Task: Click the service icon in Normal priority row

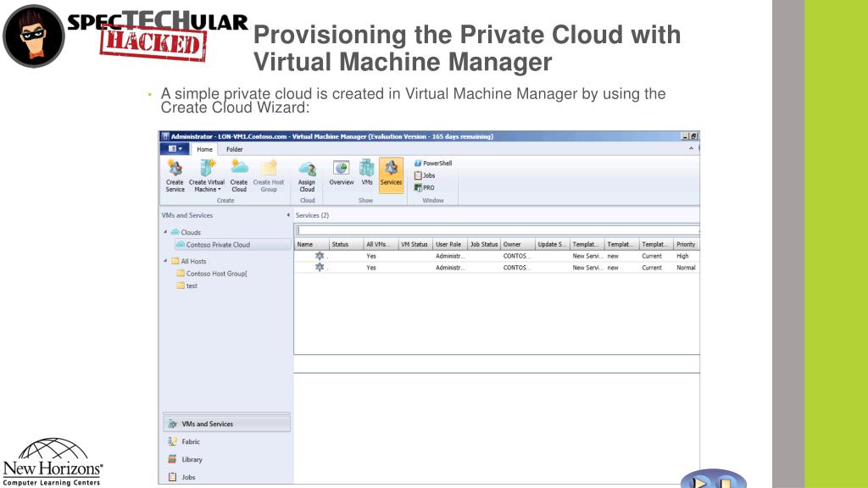Action: click(320, 267)
